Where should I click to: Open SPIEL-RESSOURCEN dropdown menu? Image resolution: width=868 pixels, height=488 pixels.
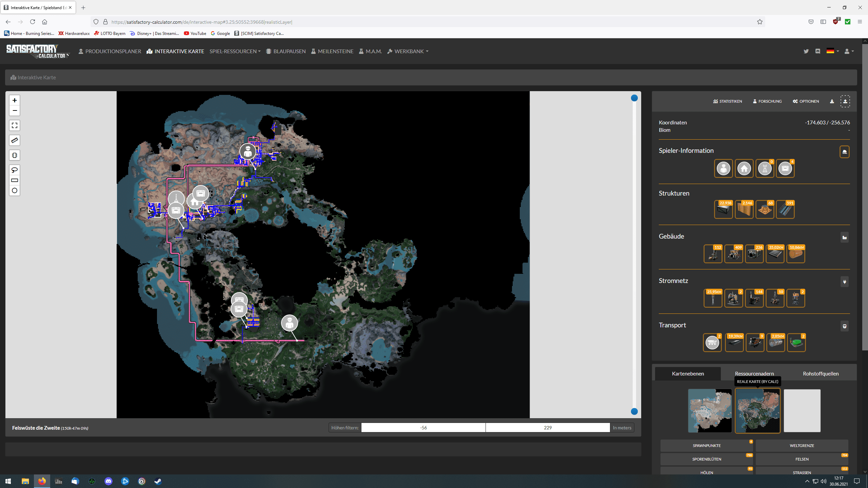tap(235, 51)
